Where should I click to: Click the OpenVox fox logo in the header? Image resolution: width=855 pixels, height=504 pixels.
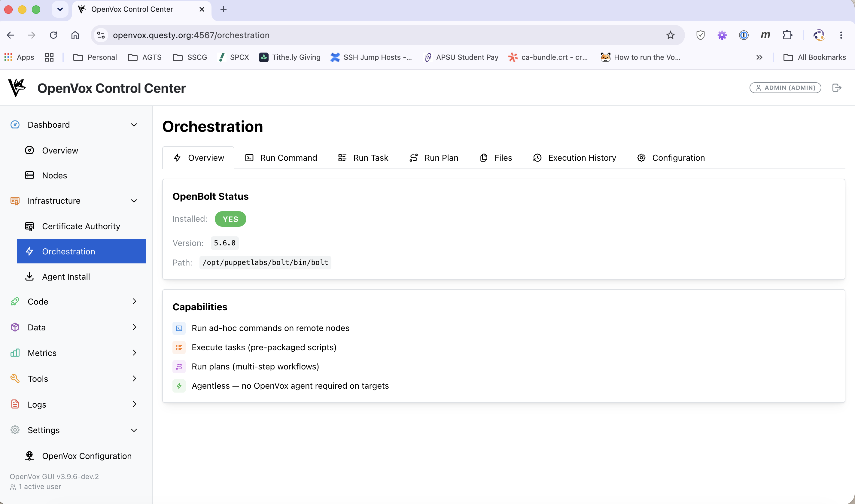pos(17,88)
